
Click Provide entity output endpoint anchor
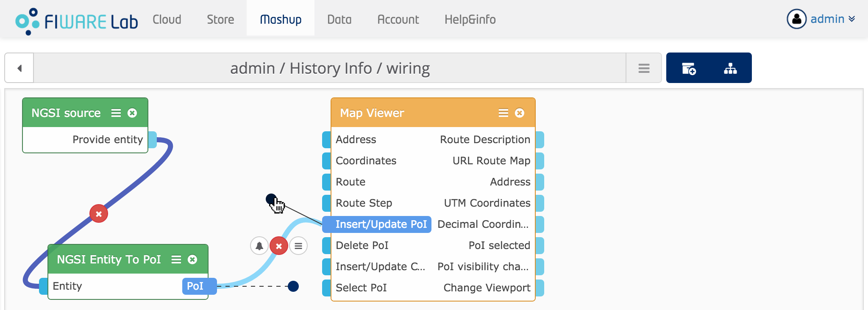point(153,140)
